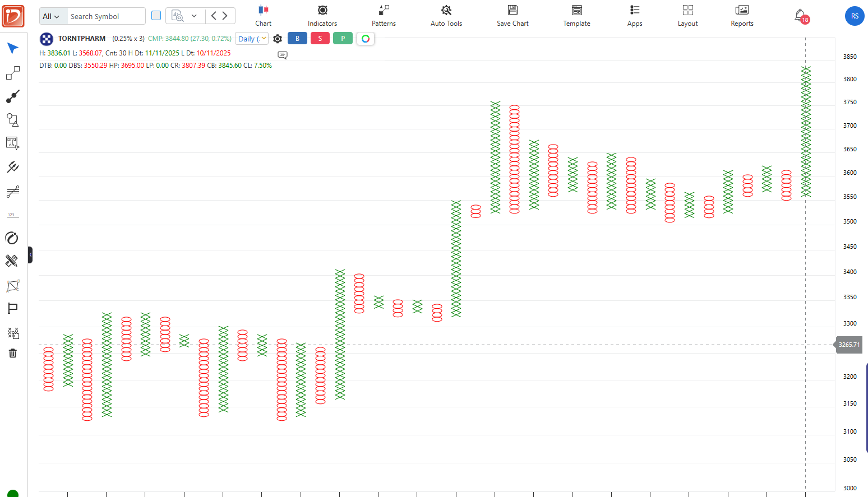Click the blue B buy button
Viewport: 868px width, 497px height.
click(297, 39)
